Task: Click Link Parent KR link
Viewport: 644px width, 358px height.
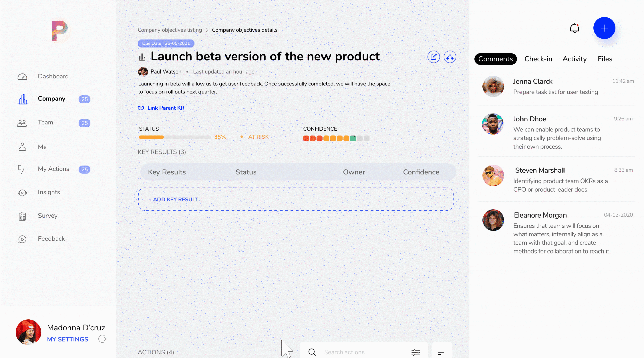Action: (166, 108)
